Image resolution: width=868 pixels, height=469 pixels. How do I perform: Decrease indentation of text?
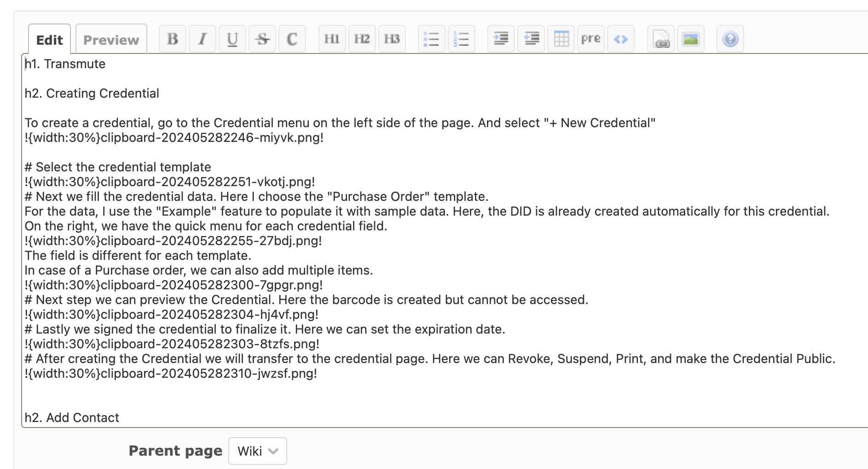click(x=532, y=39)
